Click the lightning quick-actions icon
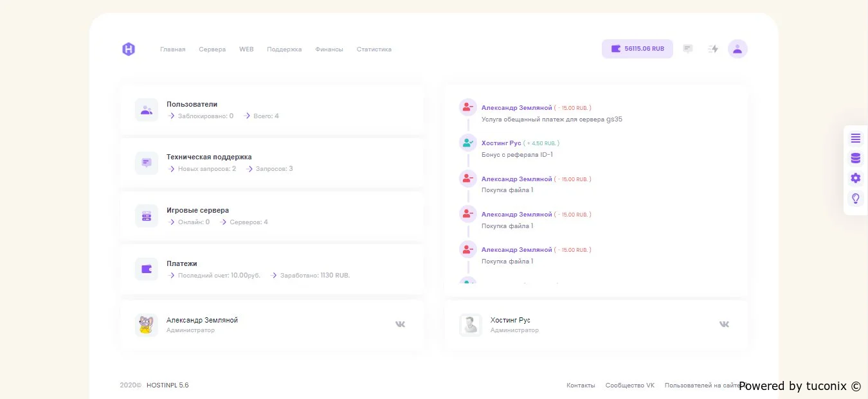Viewport: 868px width, 399px height. (713, 49)
